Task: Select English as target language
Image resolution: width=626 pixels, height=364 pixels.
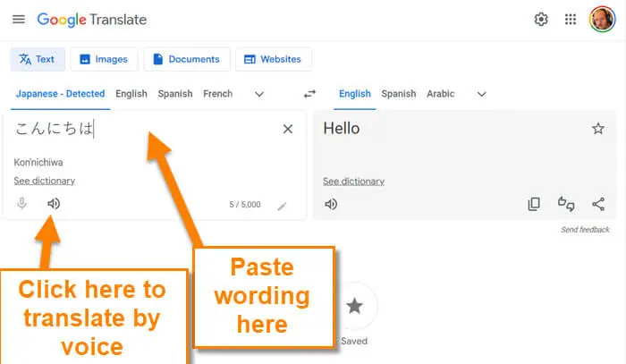Action: [x=355, y=94]
